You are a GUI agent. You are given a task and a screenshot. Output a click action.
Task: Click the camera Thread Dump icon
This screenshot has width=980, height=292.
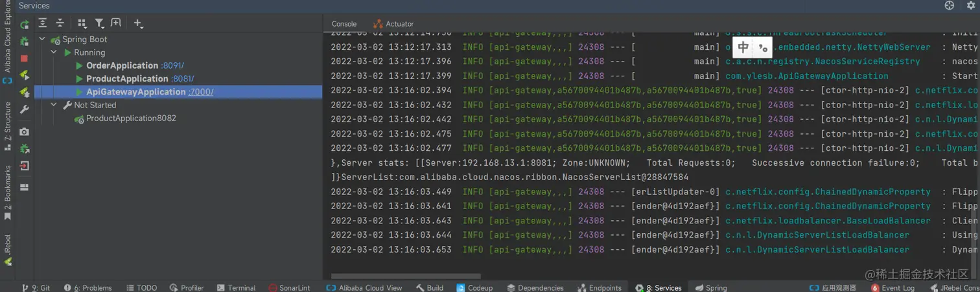25,131
